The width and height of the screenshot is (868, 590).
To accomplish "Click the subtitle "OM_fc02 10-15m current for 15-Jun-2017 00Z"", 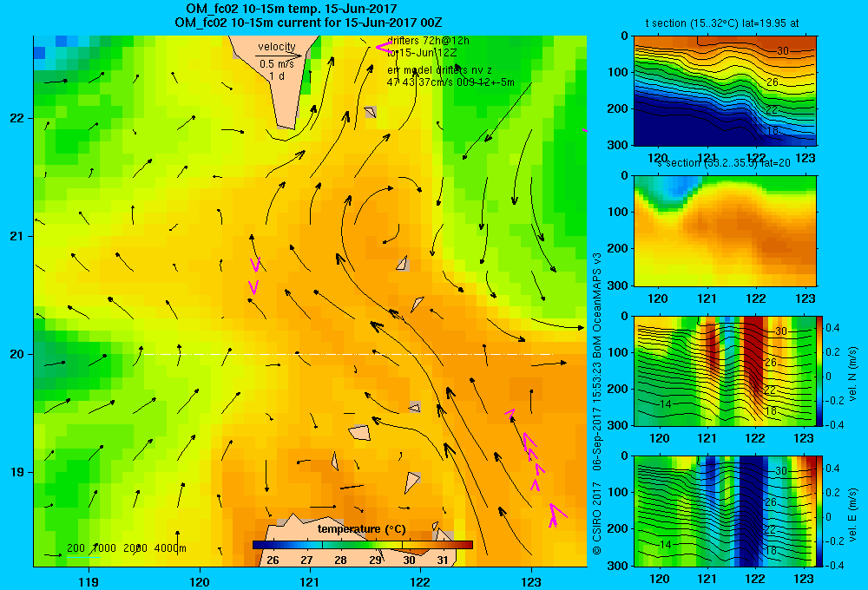I will point(308,23).
